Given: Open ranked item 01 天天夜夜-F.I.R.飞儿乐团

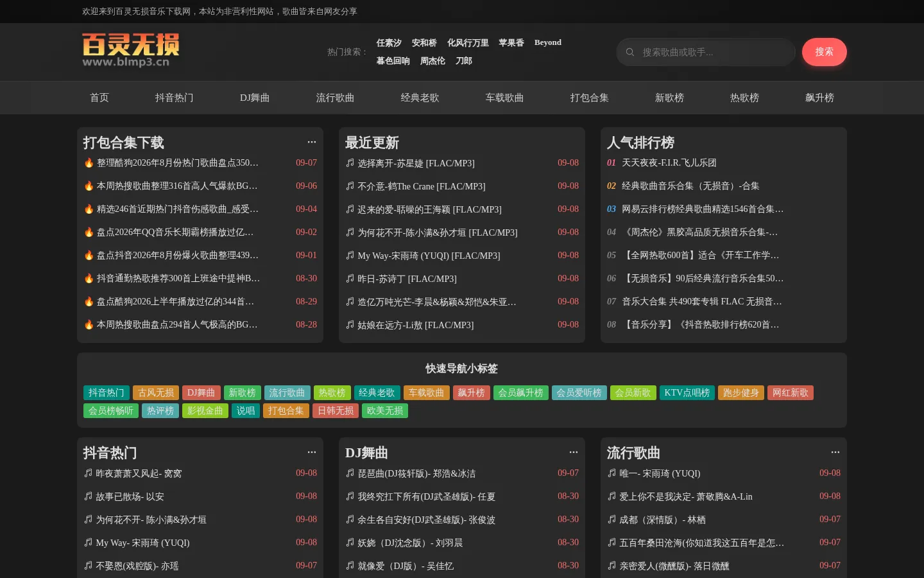Looking at the screenshot, I should [669, 163].
